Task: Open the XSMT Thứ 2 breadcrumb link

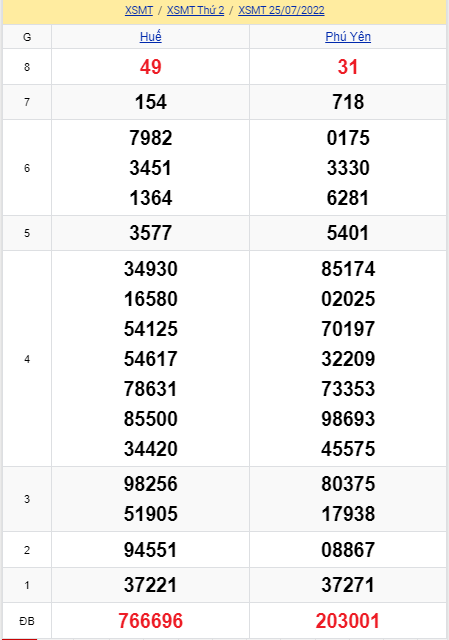Action: (x=196, y=10)
